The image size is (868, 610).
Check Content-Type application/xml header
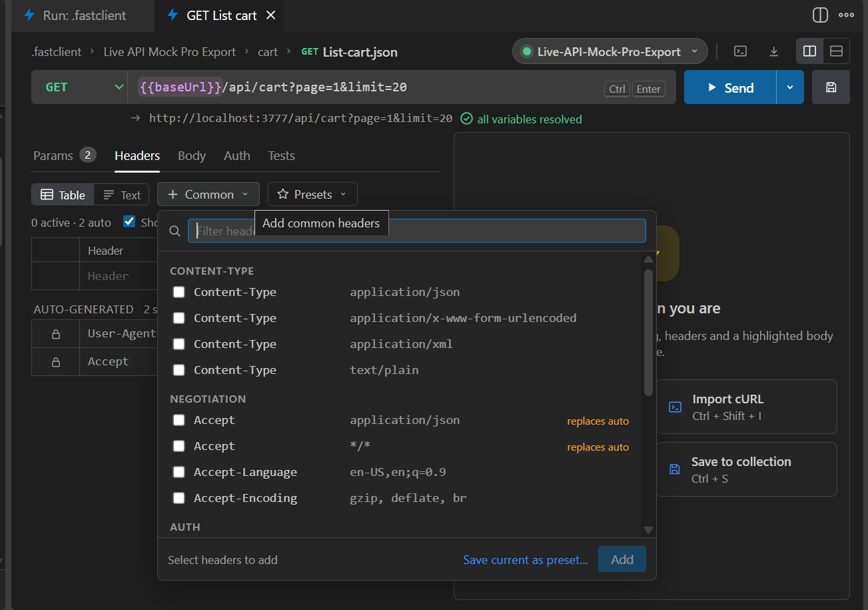coord(179,344)
